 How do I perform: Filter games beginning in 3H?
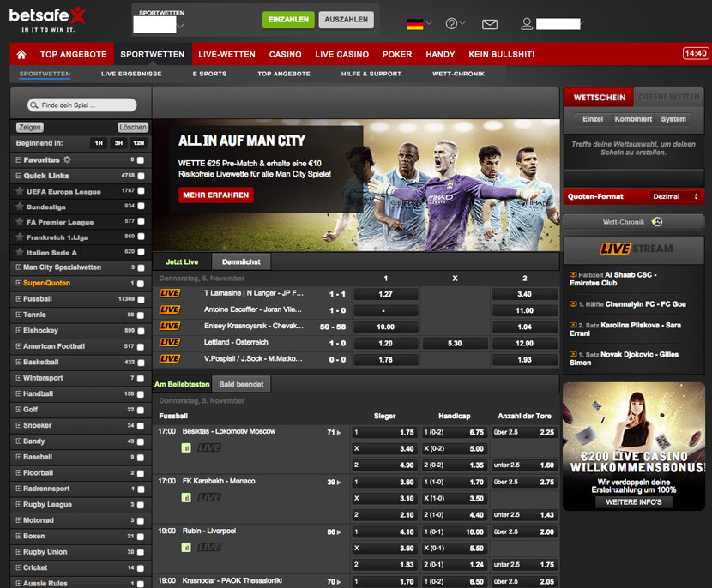click(x=118, y=143)
